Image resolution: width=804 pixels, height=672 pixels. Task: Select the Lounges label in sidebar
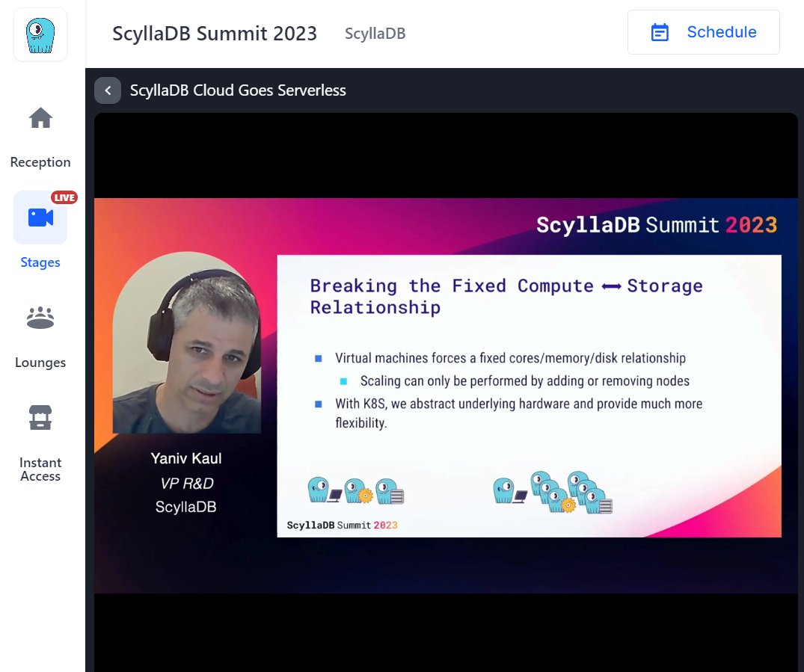40,363
